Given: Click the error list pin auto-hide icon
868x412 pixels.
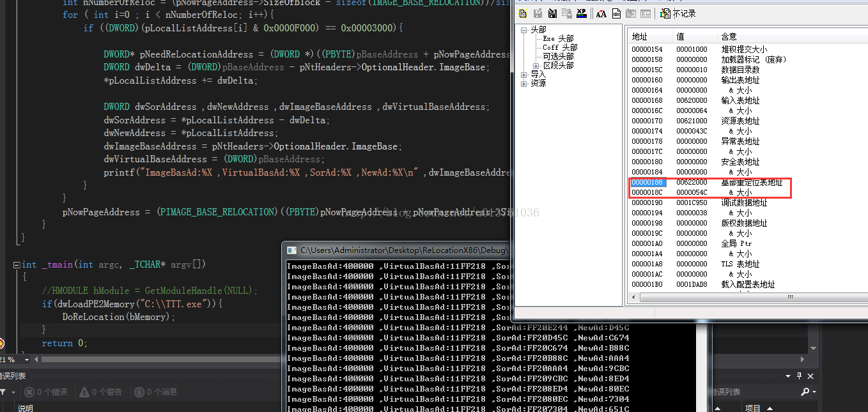Looking at the screenshot, I should [x=800, y=376].
